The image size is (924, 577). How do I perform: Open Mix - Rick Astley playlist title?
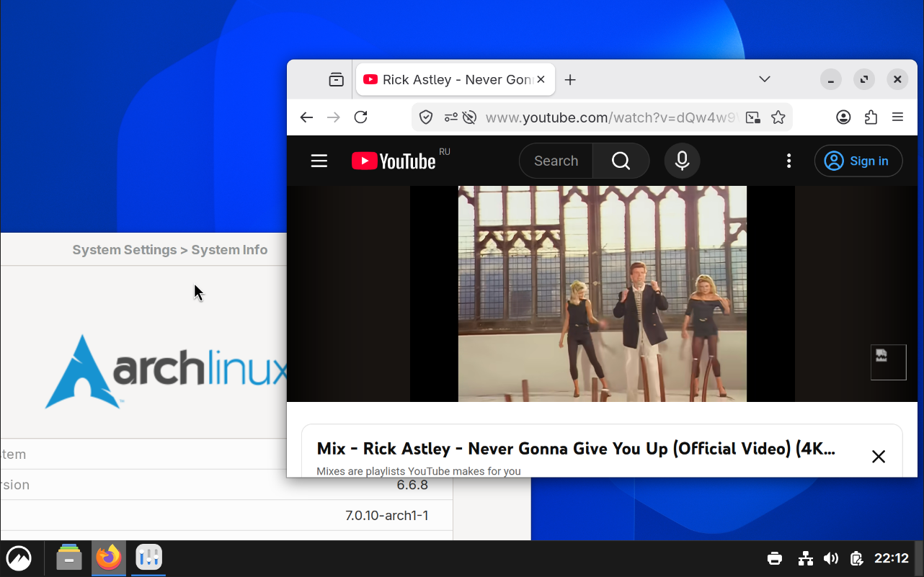point(576,449)
